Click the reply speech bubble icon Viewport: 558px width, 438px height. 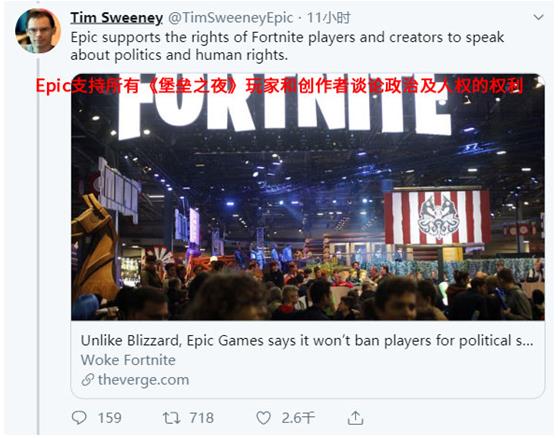(x=79, y=417)
